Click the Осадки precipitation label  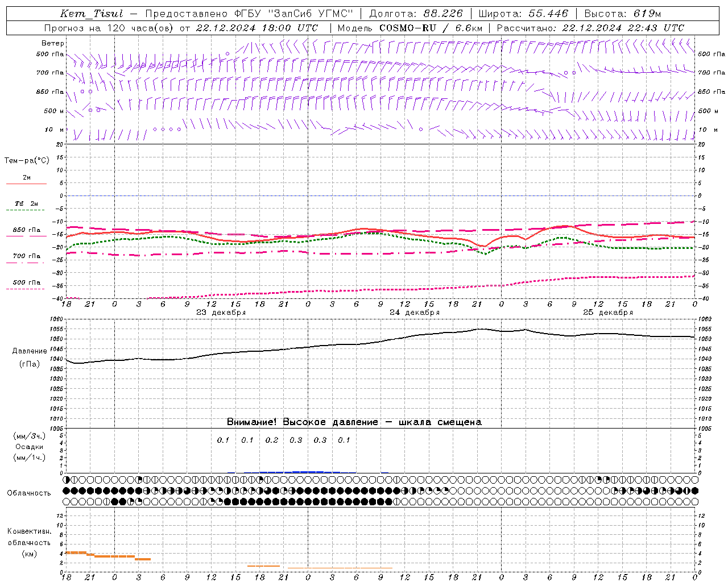[29, 447]
